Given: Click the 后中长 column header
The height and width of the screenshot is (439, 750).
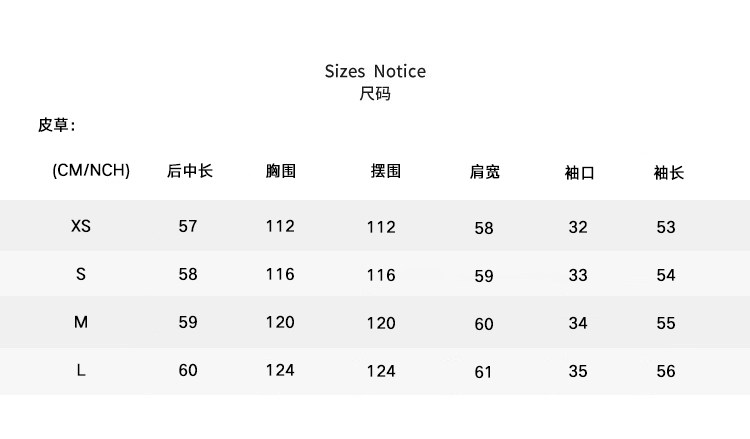Looking at the screenshot, I should [189, 171].
